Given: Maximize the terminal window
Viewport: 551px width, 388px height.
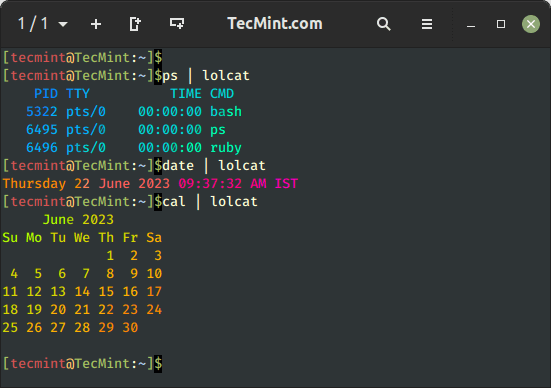Looking at the screenshot, I should click(501, 24).
